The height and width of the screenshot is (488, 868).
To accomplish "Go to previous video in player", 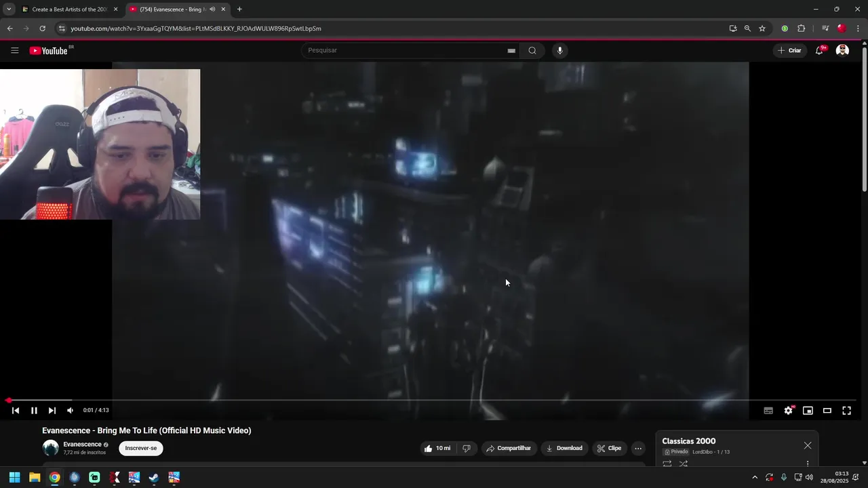I will click(16, 410).
